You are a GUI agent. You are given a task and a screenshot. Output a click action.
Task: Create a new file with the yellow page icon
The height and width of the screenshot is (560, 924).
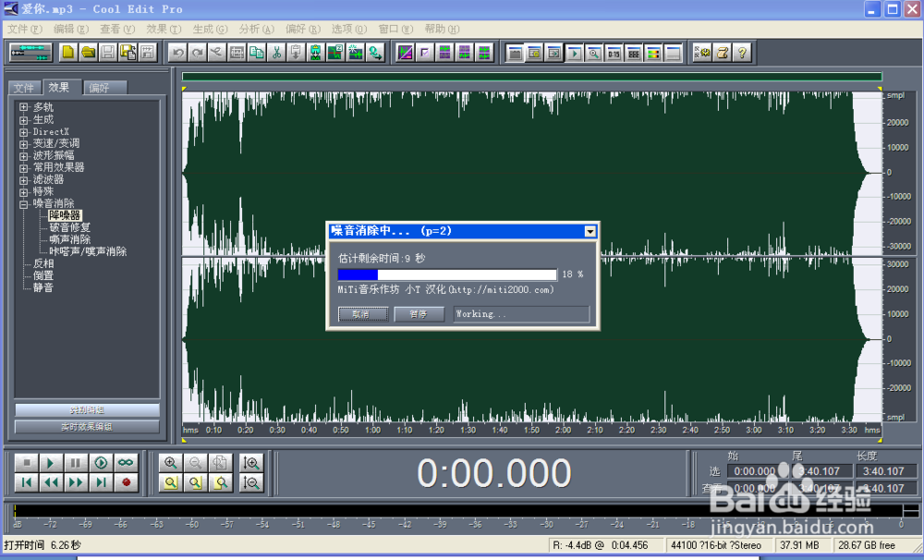coord(67,53)
